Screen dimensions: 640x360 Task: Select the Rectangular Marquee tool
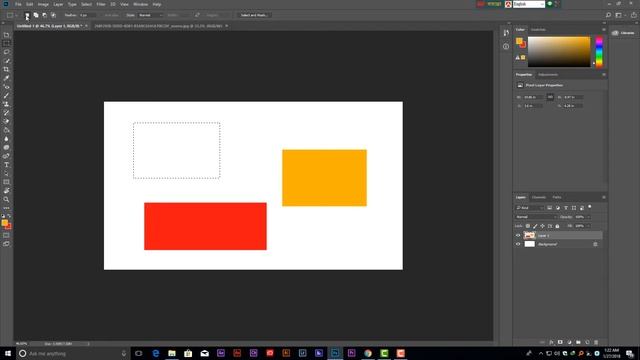click(x=6, y=43)
